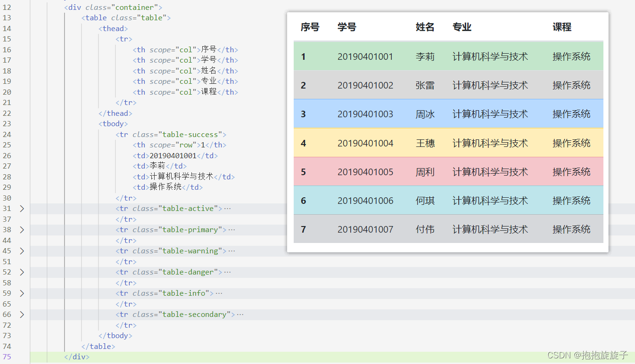Click the name 付伟 in table
Screen dimensions: 635x364
pyautogui.click(x=425, y=229)
